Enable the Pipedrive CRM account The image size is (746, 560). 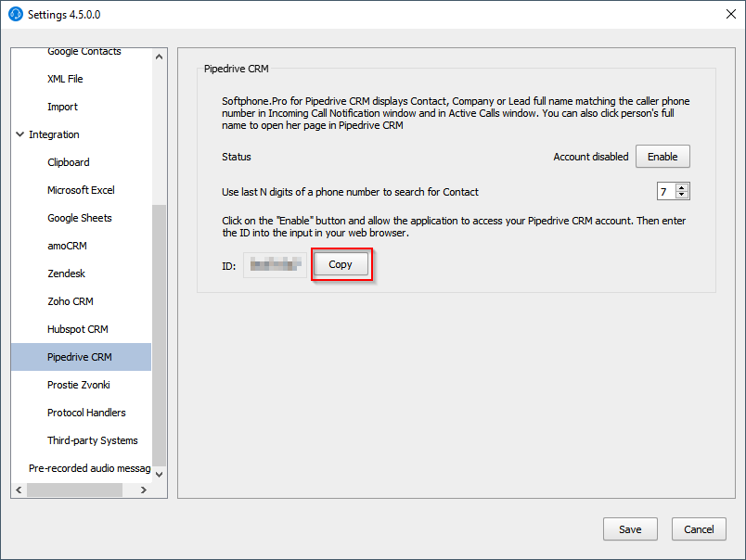[662, 156]
